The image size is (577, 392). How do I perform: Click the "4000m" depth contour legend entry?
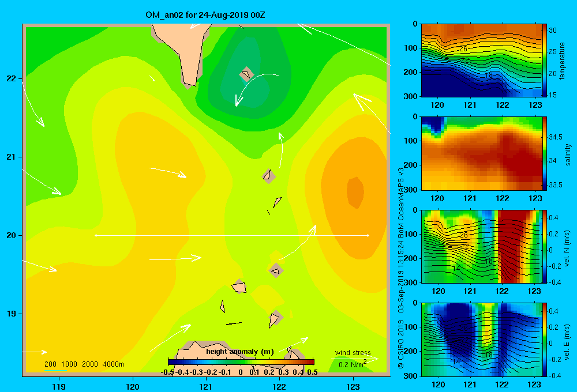[113, 364]
